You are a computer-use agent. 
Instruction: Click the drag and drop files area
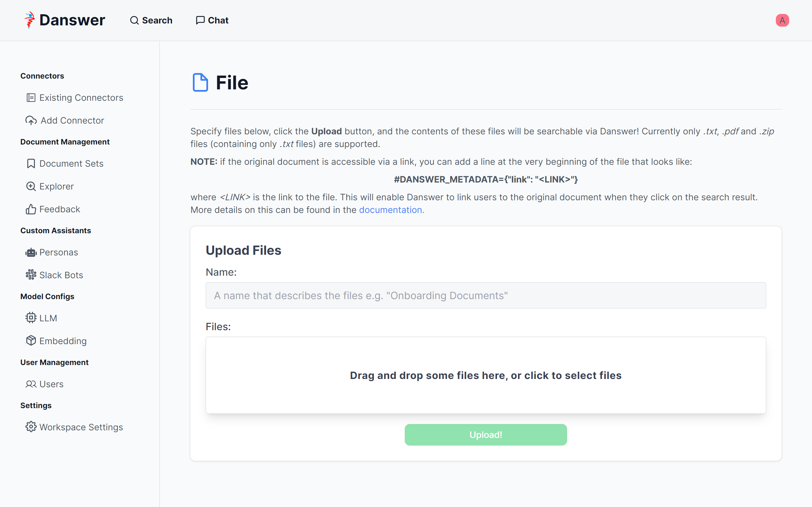coord(486,375)
